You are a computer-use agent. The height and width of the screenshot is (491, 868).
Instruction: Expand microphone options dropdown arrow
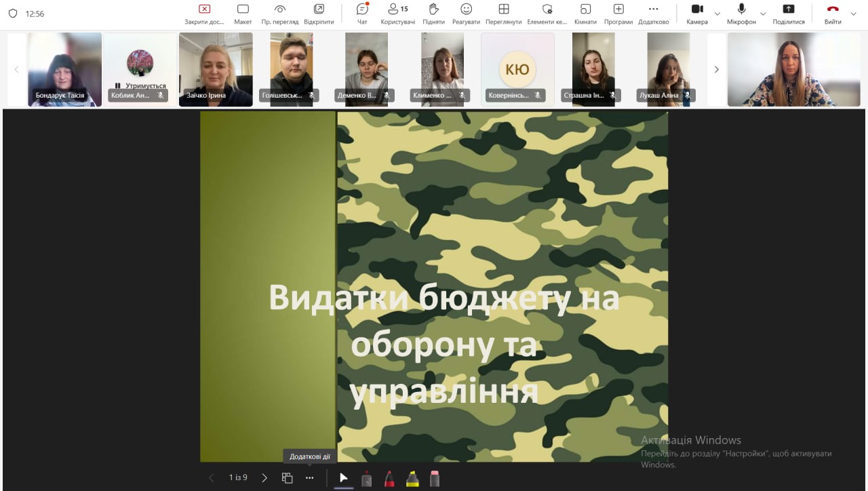coord(763,14)
